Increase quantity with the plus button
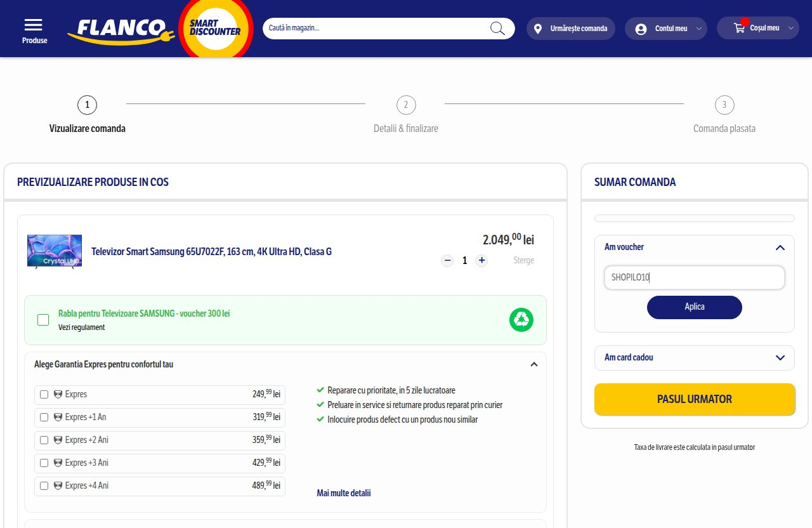812x528 pixels. click(481, 260)
